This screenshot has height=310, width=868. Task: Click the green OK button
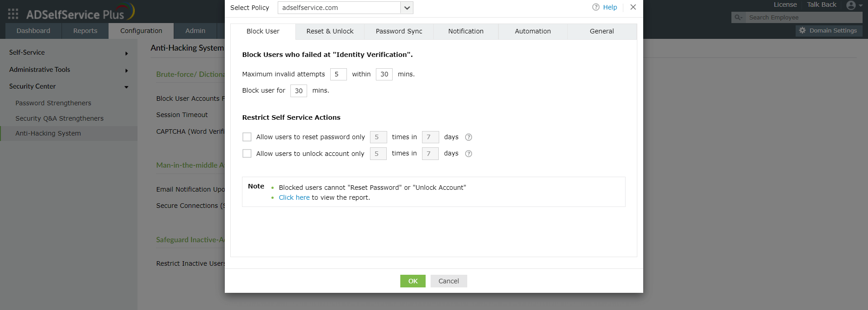pos(413,281)
